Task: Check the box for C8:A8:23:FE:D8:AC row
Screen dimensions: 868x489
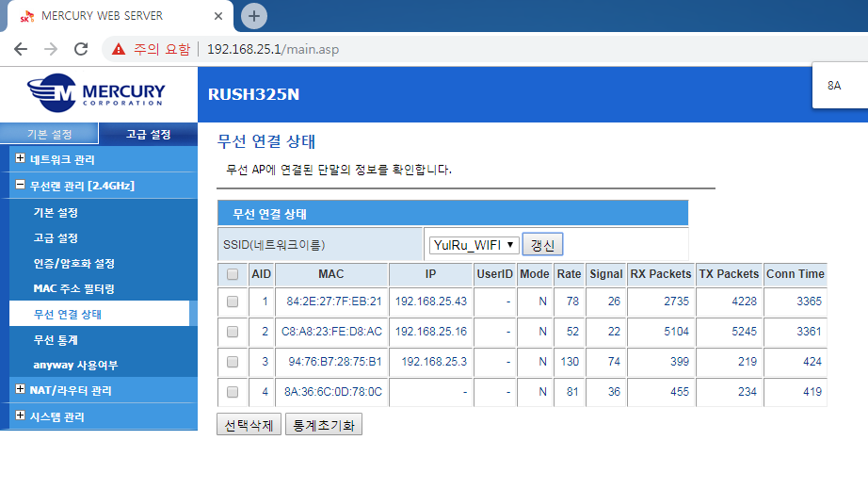Action: click(x=233, y=331)
